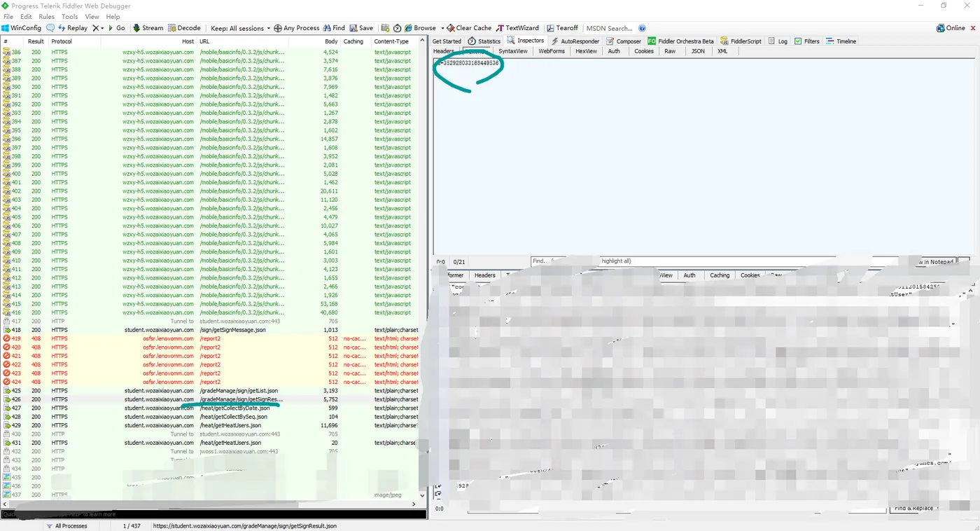This screenshot has height=531, width=980.
Task: Sort sessions by the Host column header
Action: (148, 41)
